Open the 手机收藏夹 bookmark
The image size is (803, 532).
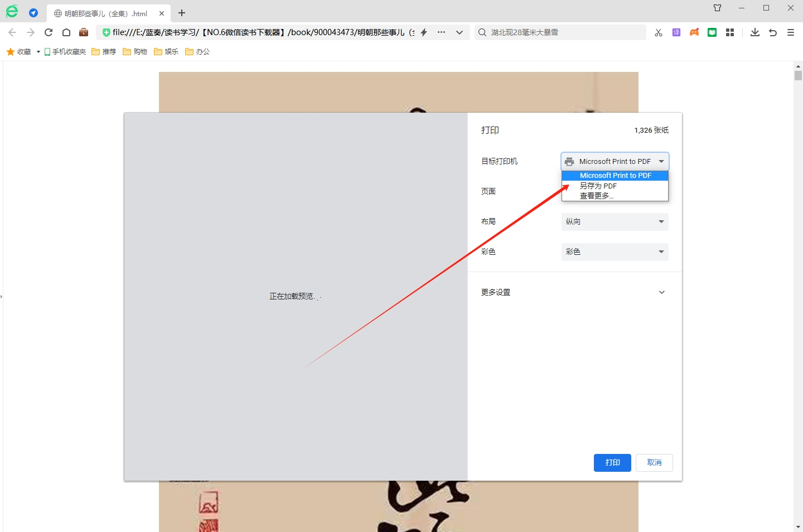click(x=65, y=52)
